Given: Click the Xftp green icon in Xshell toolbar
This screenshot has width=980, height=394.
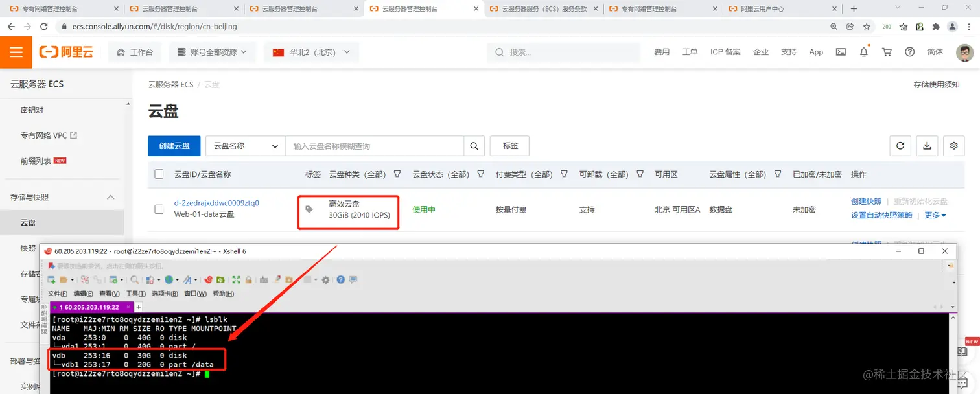Looking at the screenshot, I should pos(220,280).
